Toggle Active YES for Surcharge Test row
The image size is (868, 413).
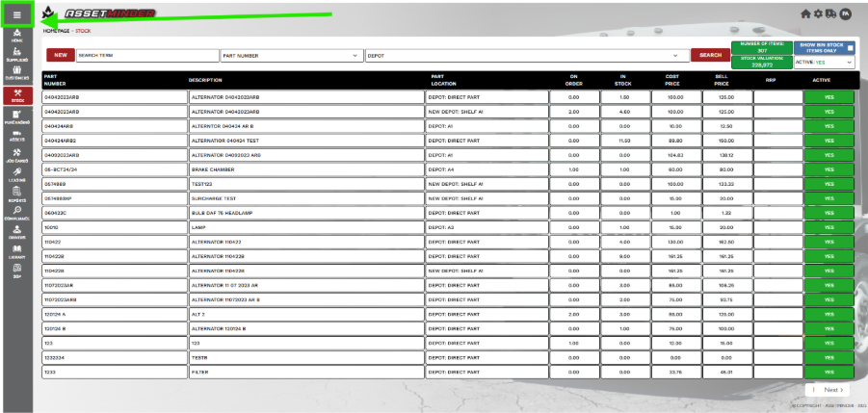click(x=829, y=198)
